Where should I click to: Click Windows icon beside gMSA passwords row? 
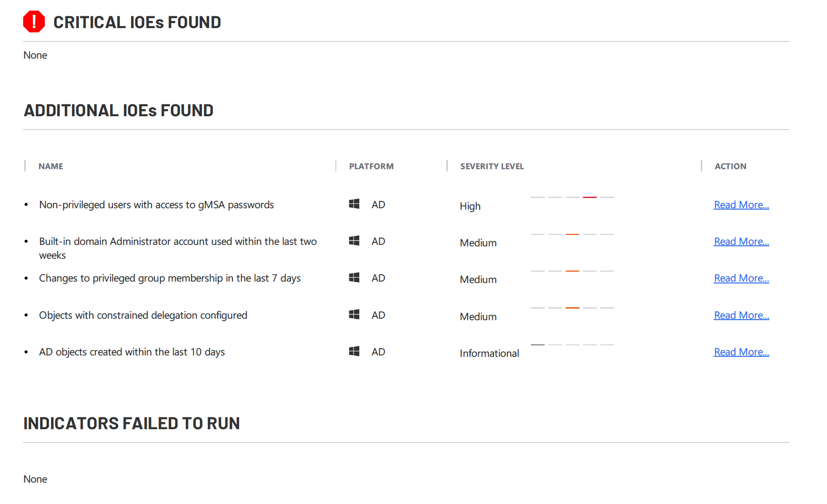(354, 204)
